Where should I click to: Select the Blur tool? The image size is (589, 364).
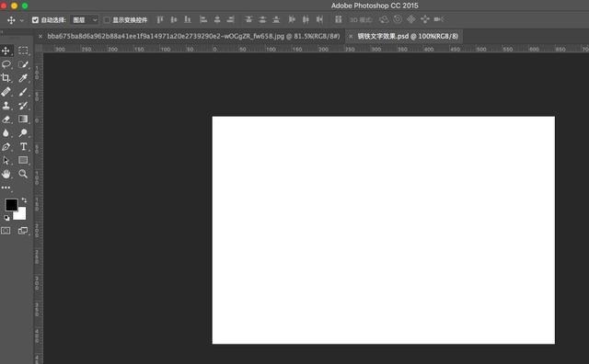pyautogui.click(x=6, y=133)
